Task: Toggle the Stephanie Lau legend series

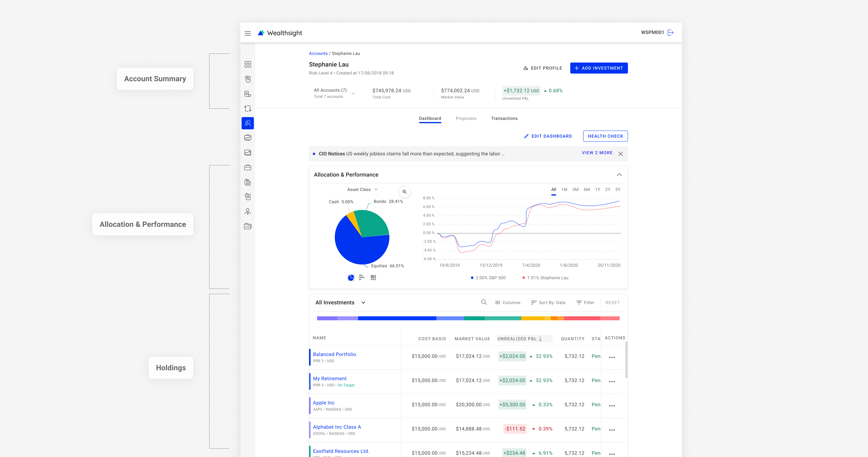Action: click(545, 278)
